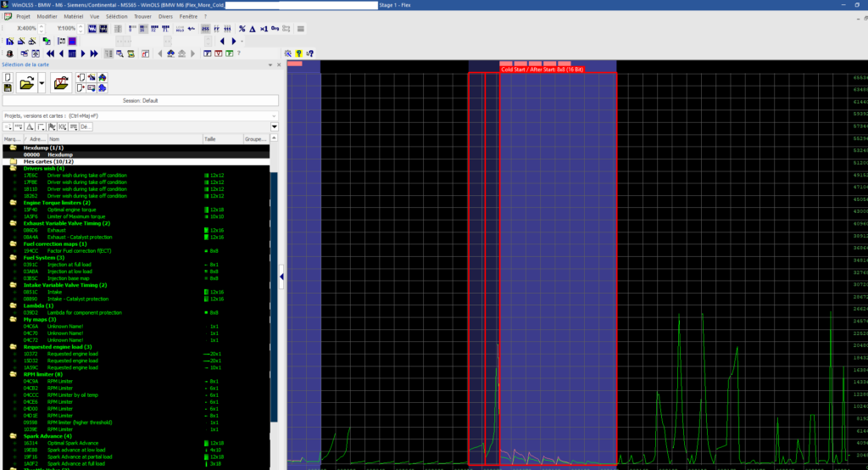This screenshot has height=470, width=868.
Task: Collapse the Fuel System folder
Action: [x=13, y=257]
